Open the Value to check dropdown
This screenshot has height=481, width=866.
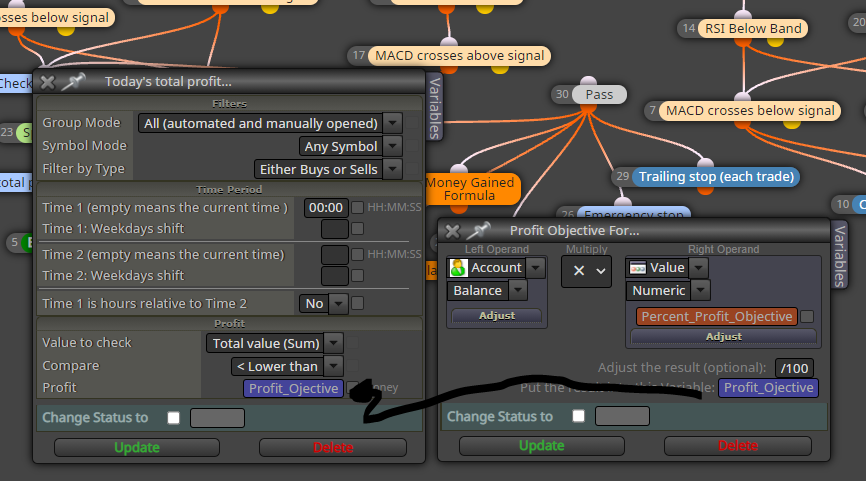(334, 343)
